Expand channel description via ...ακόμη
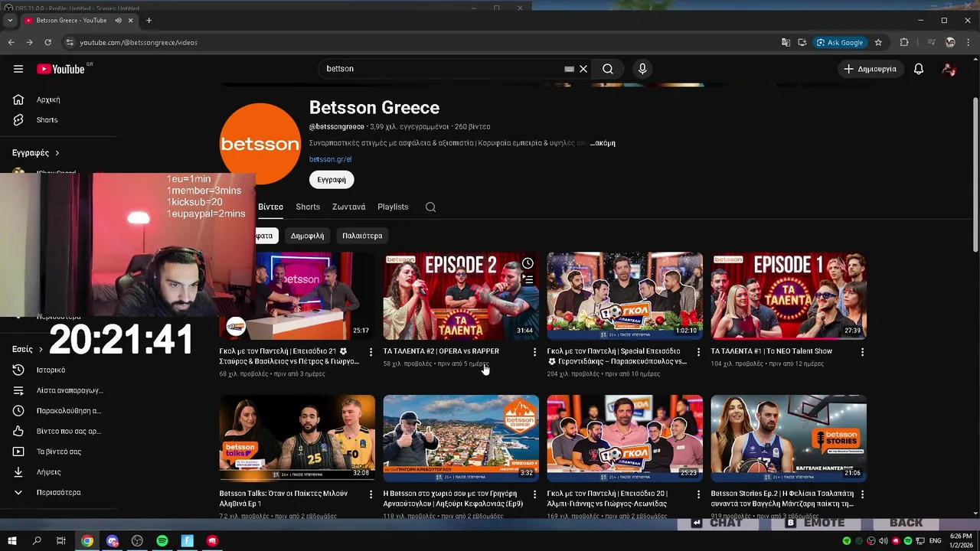The width and height of the screenshot is (980, 551). (x=602, y=143)
